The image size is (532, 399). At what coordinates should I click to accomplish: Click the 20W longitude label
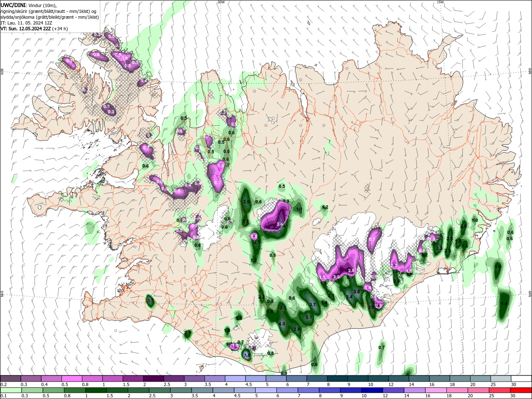(221, 2)
